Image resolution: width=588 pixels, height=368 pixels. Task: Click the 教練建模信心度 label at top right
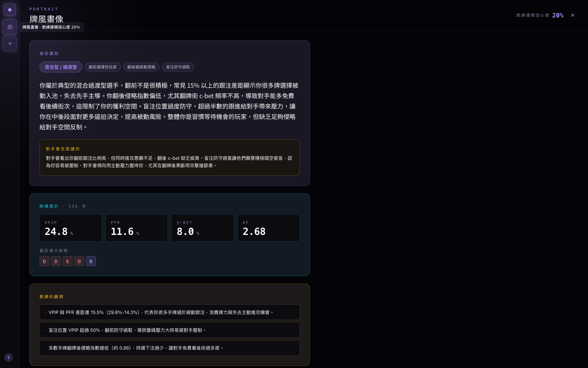[533, 15]
